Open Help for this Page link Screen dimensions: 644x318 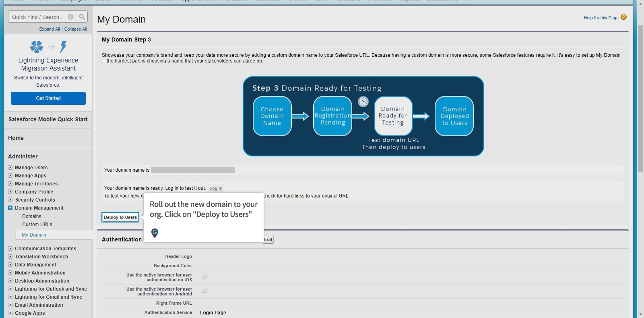click(601, 18)
